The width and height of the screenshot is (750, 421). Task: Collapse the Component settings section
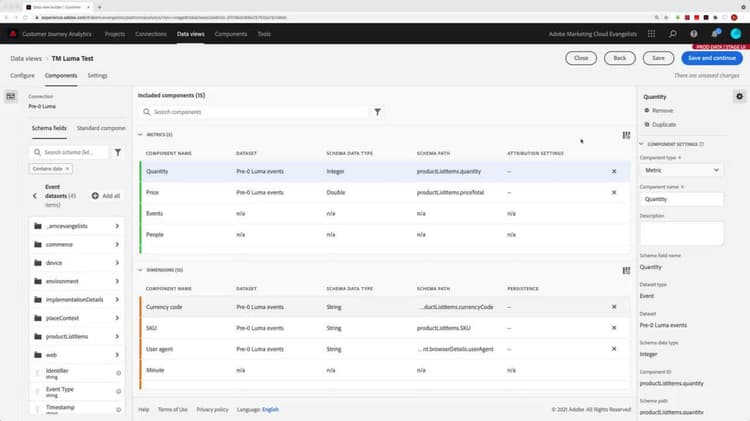(641, 144)
